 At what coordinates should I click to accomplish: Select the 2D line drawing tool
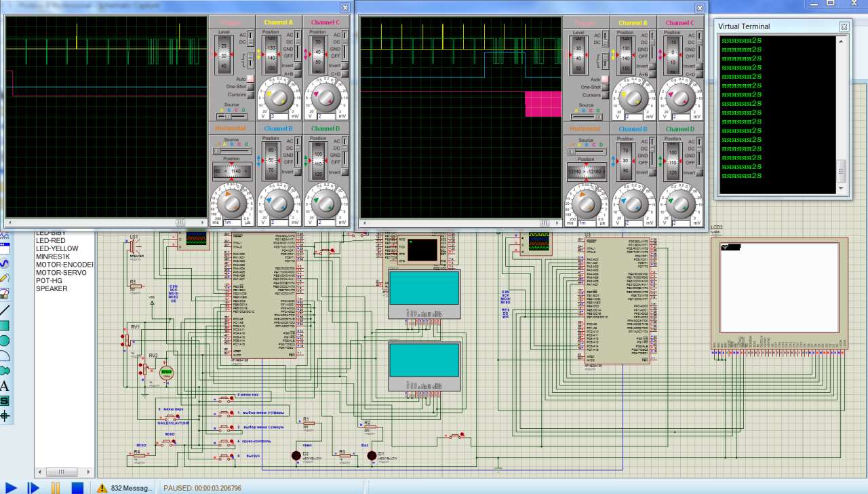point(5,310)
